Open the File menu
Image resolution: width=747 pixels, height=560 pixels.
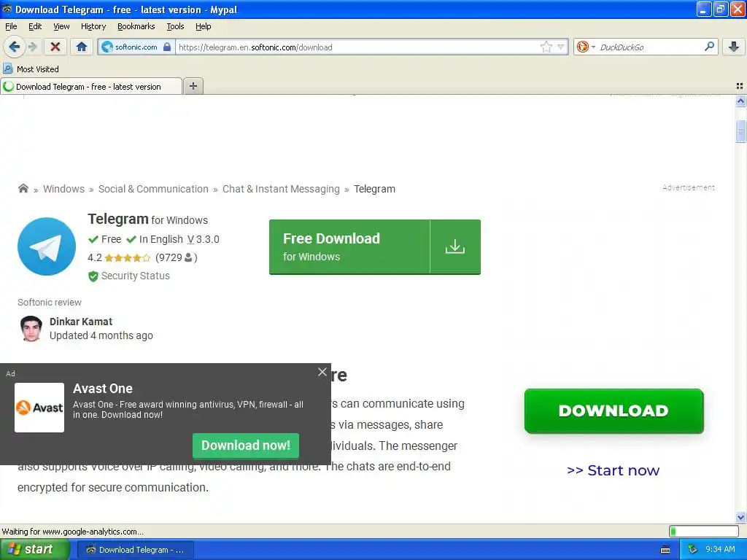pos(11,26)
